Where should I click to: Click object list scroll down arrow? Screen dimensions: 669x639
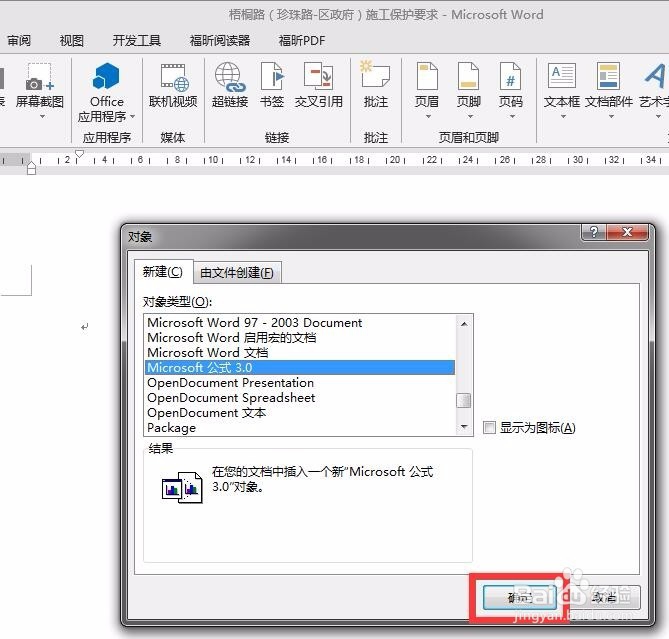tap(464, 427)
